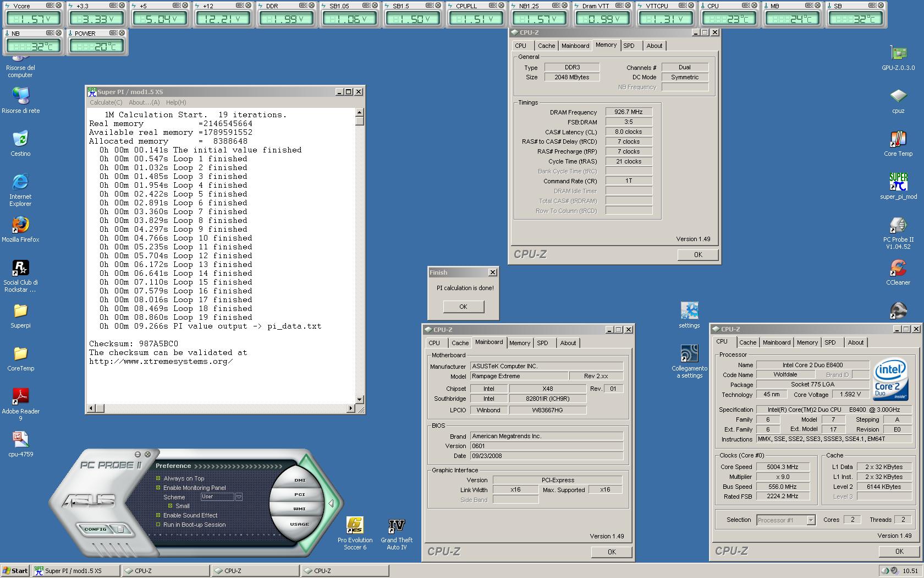Open the About...(A) menu in Super PI
Viewport: 924px width, 578px height.
pos(144,102)
